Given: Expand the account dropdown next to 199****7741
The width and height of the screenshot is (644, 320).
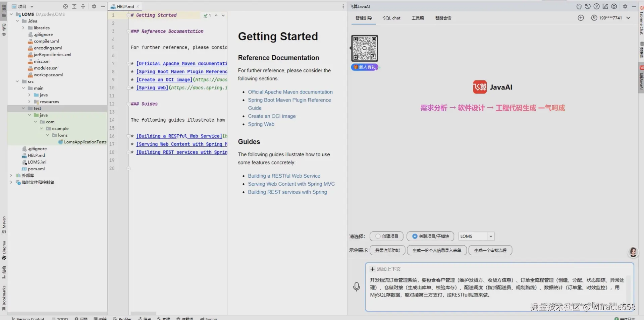Looking at the screenshot, I should point(628,18).
